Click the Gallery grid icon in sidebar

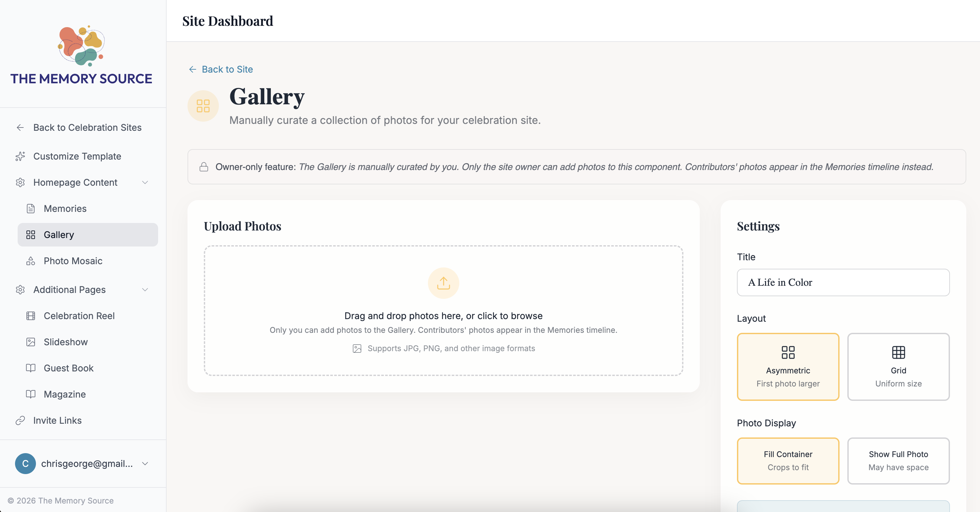click(x=31, y=234)
